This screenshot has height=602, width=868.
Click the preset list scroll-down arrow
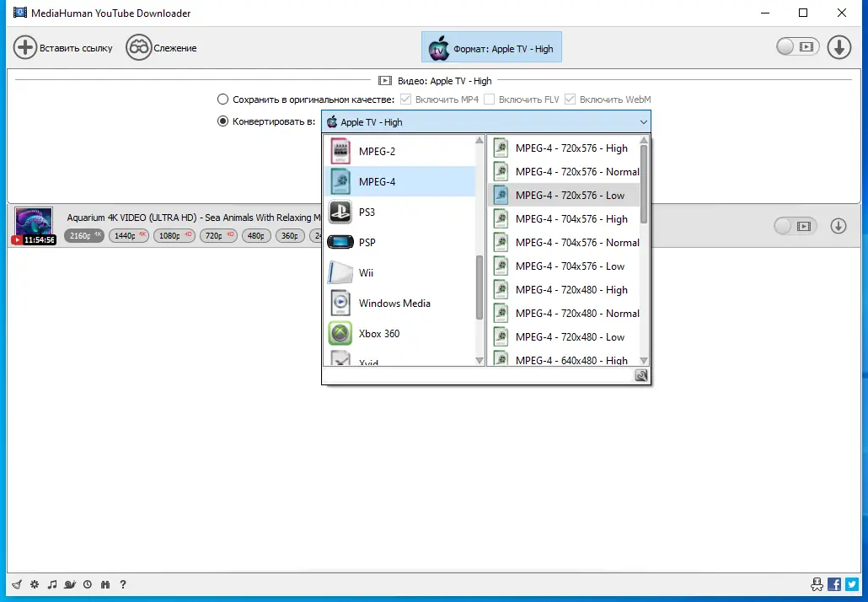point(644,361)
